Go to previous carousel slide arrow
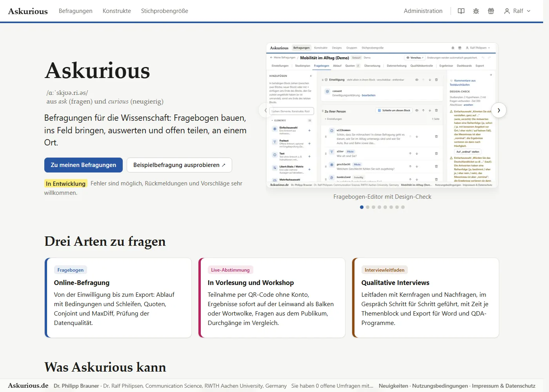The width and height of the screenshot is (549, 392). point(266,110)
